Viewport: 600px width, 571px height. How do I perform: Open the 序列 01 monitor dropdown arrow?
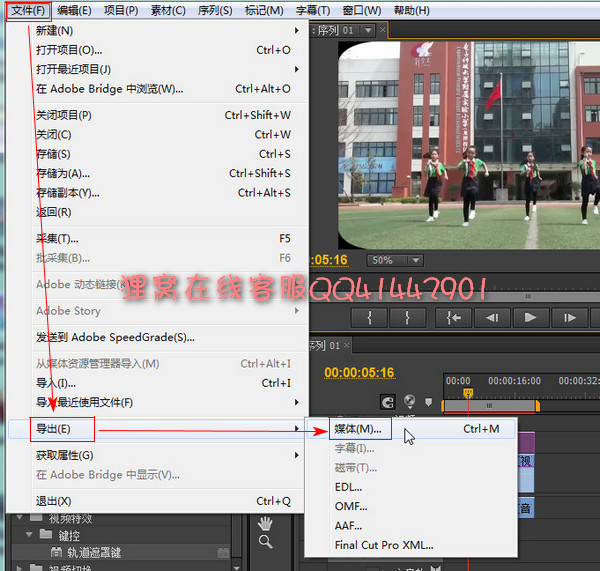(368, 30)
